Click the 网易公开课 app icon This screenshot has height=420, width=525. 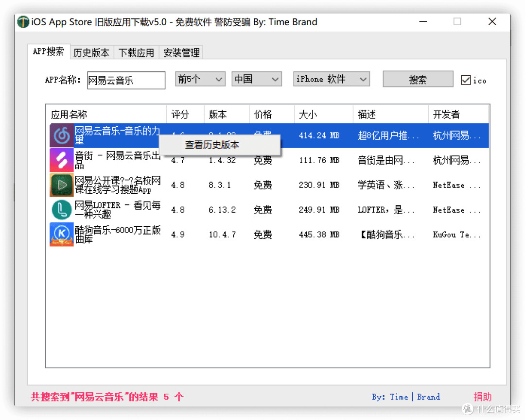pyautogui.click(x=62, y=185)
